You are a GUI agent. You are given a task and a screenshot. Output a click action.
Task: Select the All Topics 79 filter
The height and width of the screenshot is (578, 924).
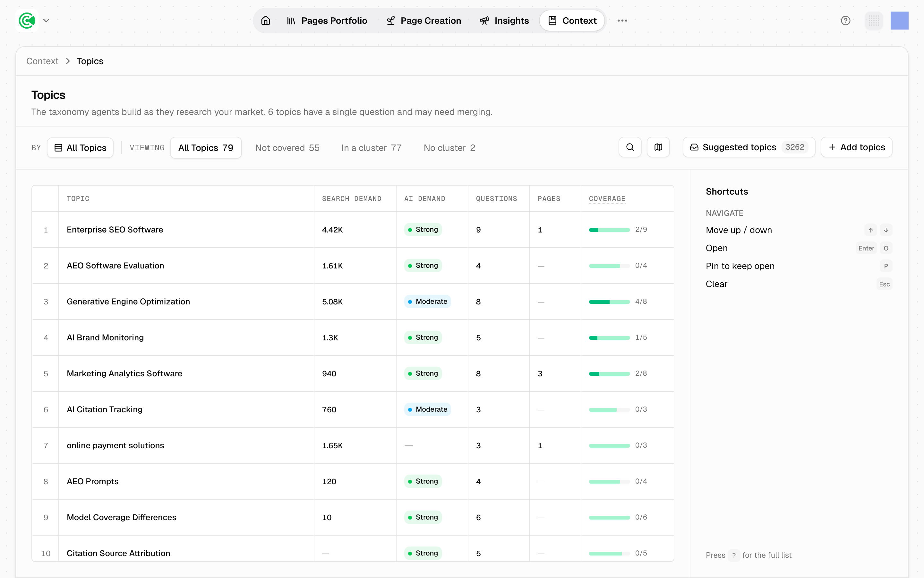tap(206, 148)
